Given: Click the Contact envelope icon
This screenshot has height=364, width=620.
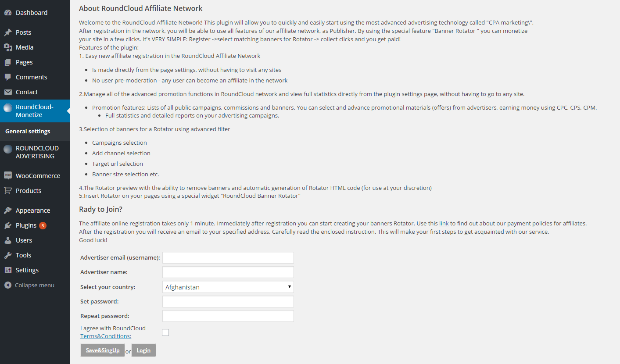Looking at the screenshot, I should pos(8,92).
